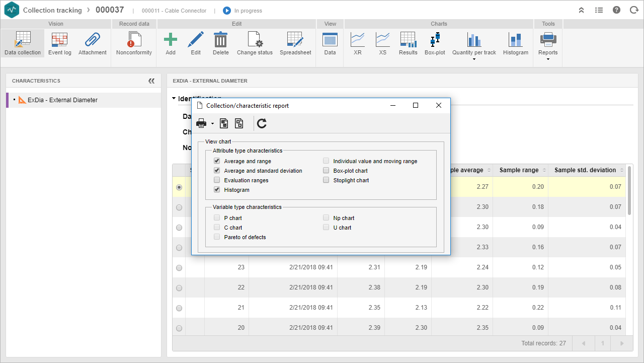Click the Collection tracking breadcrumb
The image size is (644, 363).
52,10
